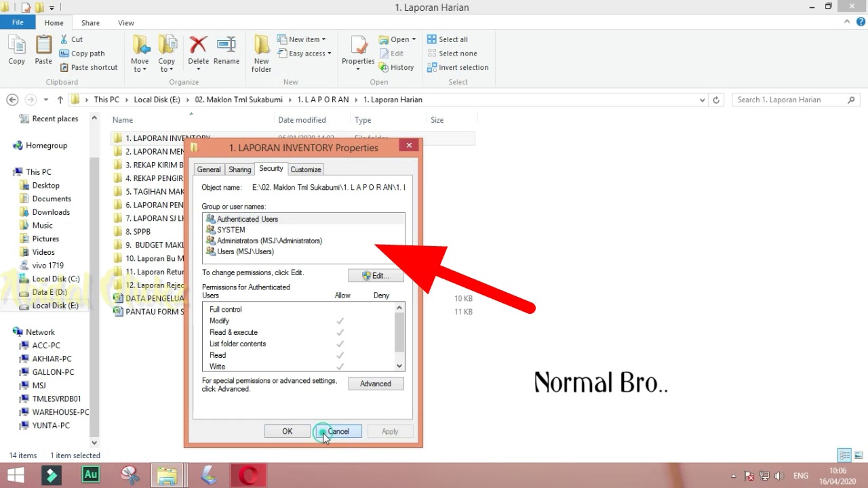Click the Up directory arrow
Viewport: 868px width, 488px height.
(x=60, y=100)
